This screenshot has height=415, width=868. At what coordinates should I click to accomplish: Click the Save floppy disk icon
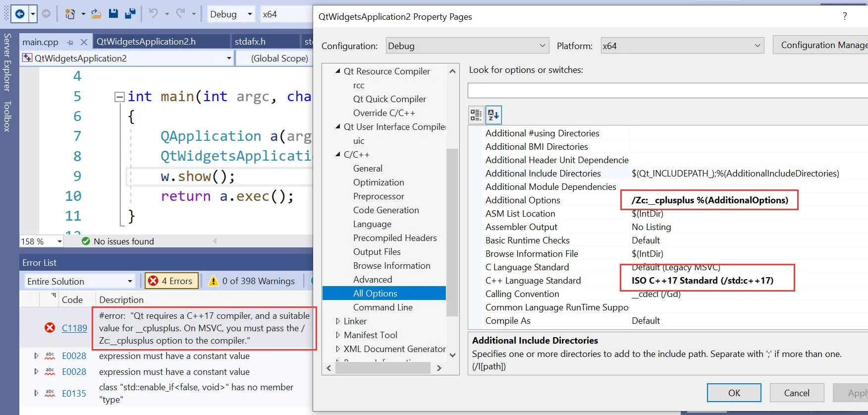113,14
